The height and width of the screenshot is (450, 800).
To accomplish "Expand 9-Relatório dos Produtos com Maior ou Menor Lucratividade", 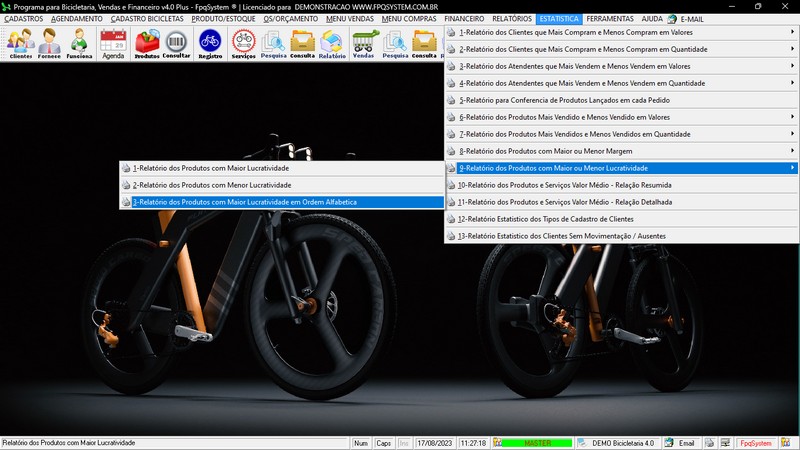I will (x=621, y=168).
